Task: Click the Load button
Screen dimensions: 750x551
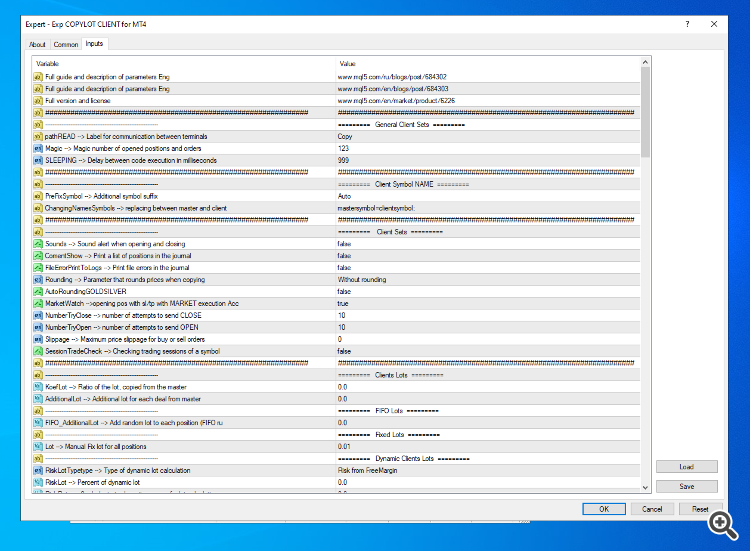Action: [x=686, y=467]
